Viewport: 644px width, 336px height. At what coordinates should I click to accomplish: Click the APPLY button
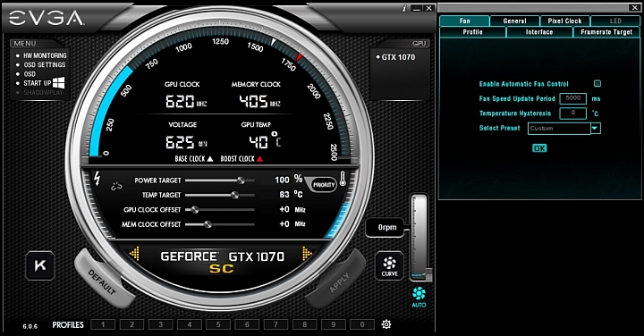(x=339, y=282)
